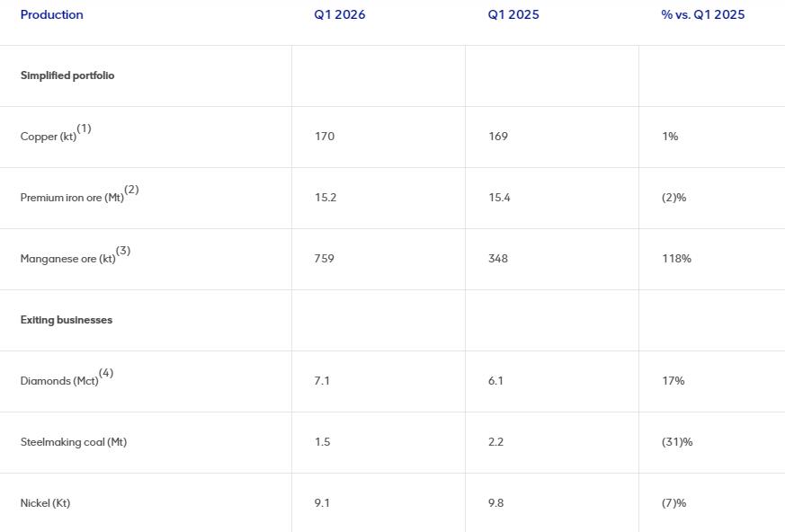Click the Nickel (Kt) row label
Screen dimensions: 785x532
tap(45, 503)
